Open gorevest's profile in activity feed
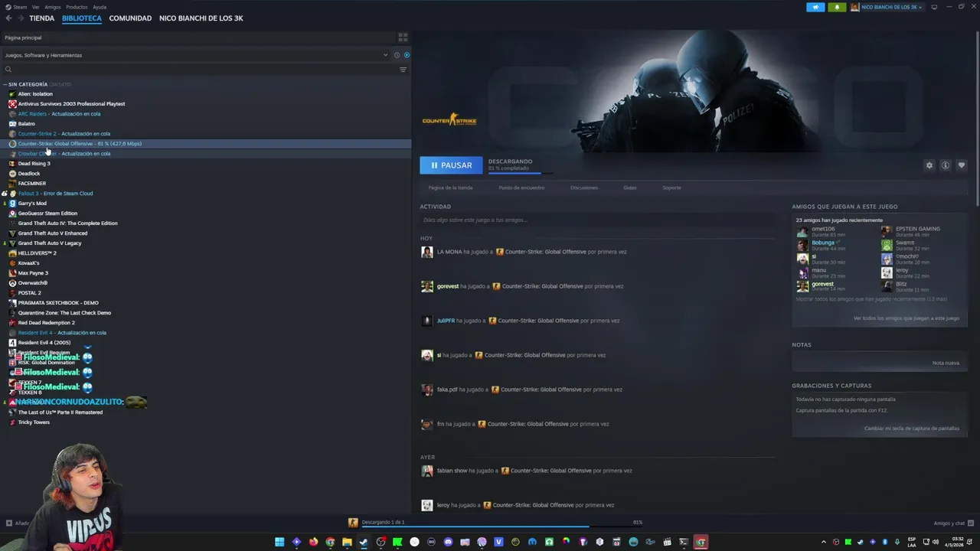Image resolution: width=980 pixels, height=551 pixels. click(x=448, y=286)
